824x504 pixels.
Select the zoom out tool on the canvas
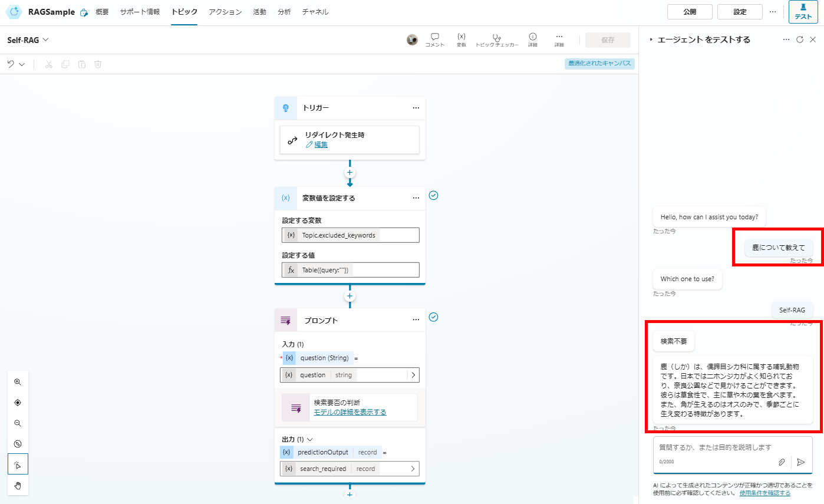click(x=18, y=423)
